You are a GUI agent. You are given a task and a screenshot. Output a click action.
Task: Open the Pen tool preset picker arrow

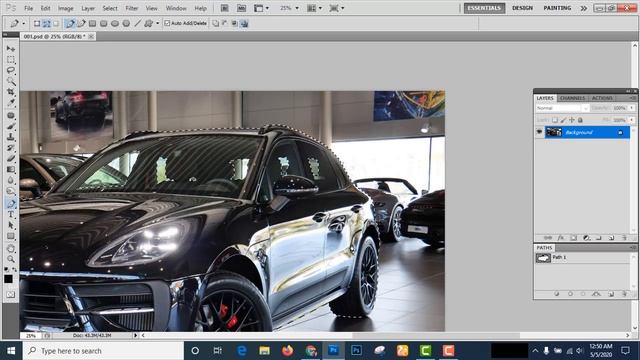[x=24, y=23]
